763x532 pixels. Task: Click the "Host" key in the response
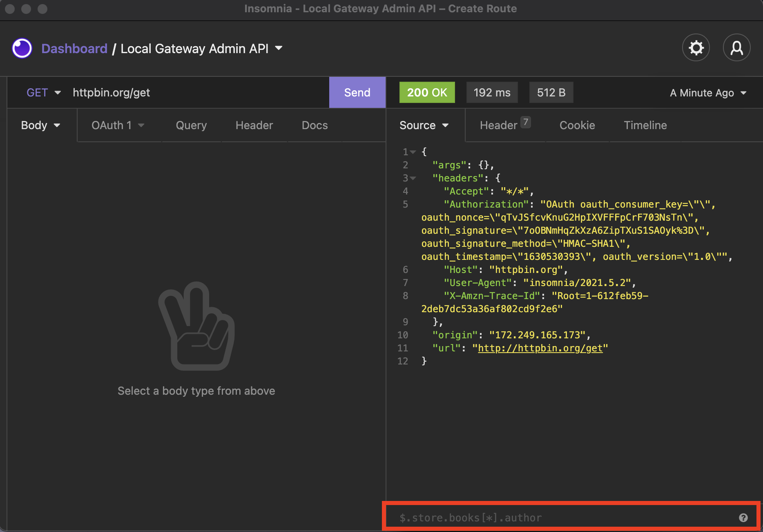tap(461, 270)
